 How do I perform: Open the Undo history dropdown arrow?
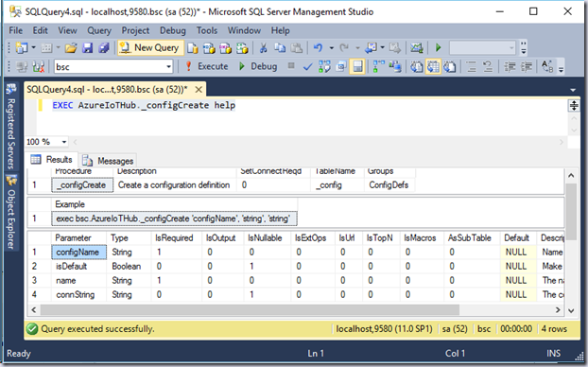332,48
